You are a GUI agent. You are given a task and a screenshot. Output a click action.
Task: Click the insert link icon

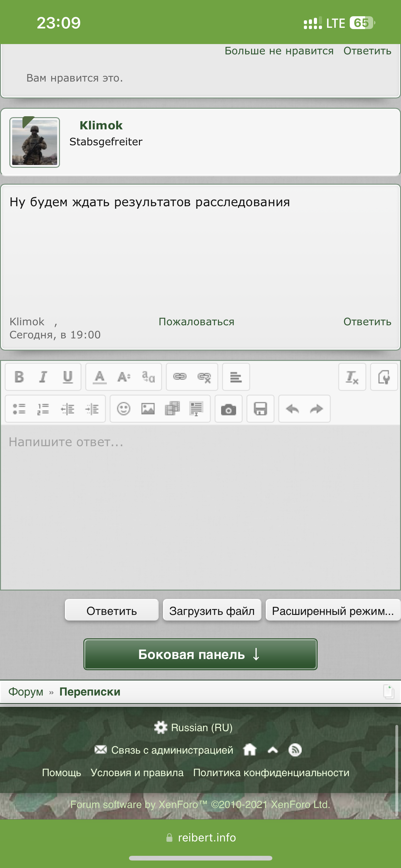click(180, 377)
